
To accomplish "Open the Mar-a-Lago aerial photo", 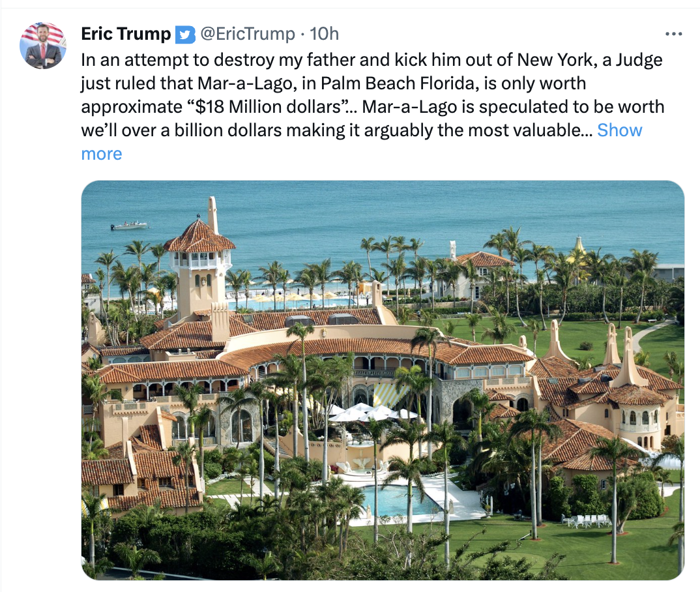I will click(x=383, y=380).
